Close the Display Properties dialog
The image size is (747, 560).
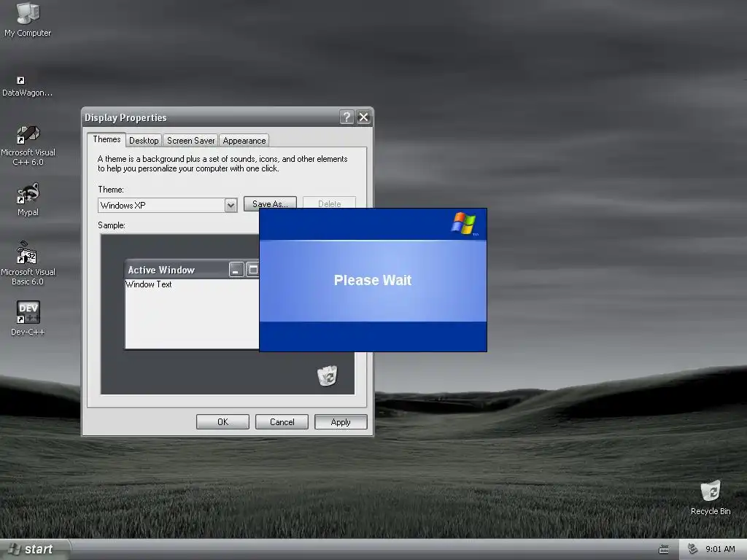click(363, 117)
